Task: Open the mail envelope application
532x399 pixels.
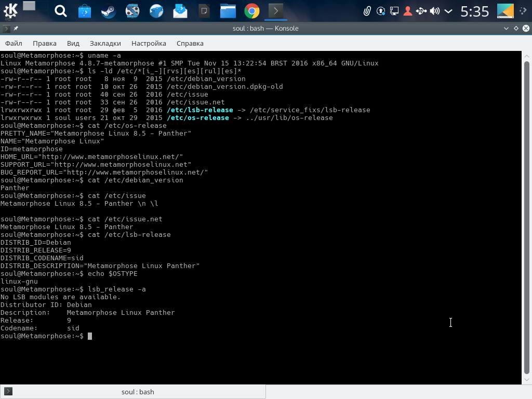Action: click(x=180, y=11)
